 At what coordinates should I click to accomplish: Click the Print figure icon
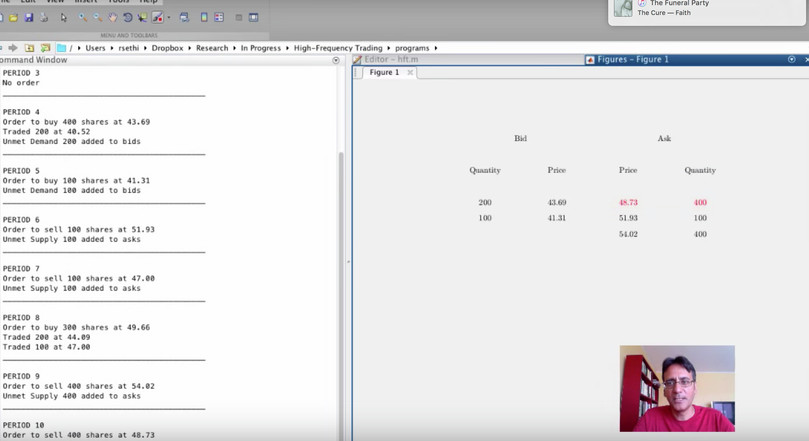point(43,18)
